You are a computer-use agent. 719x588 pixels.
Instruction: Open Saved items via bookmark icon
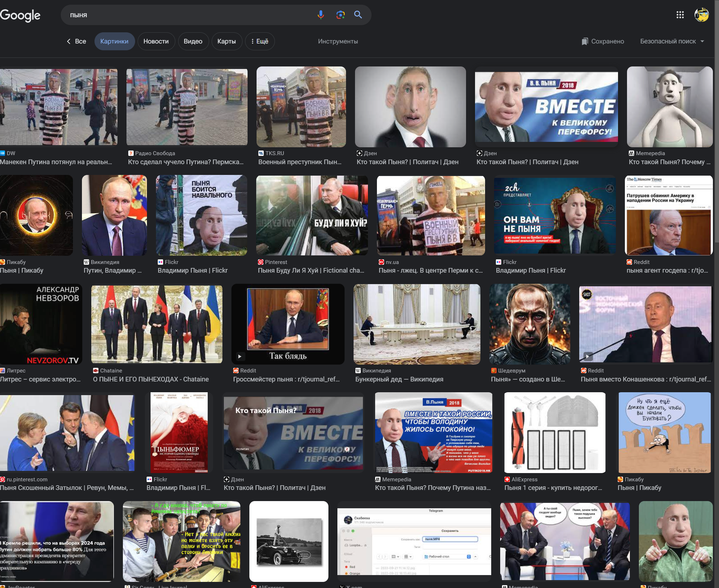pyautogui.click(x=585, y=41)
